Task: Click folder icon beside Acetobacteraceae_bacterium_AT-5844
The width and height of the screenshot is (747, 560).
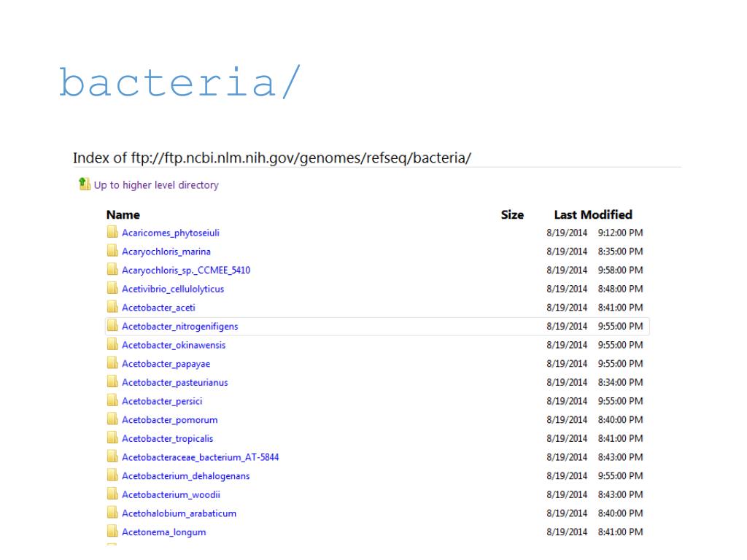Action: pos(112,456)
